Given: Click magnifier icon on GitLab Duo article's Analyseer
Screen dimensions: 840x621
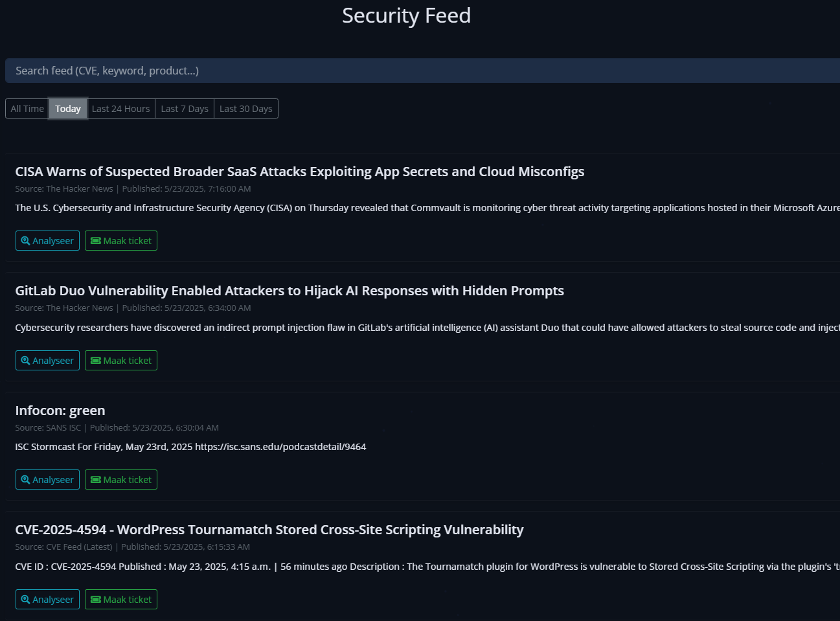Looking at the screenshot, I should pyautogui.click(x=26, y=361).
